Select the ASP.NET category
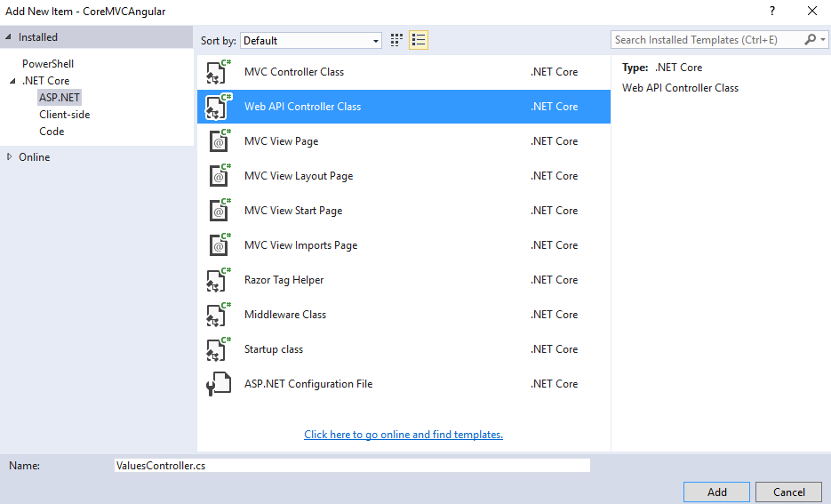 tap(60, 98)
